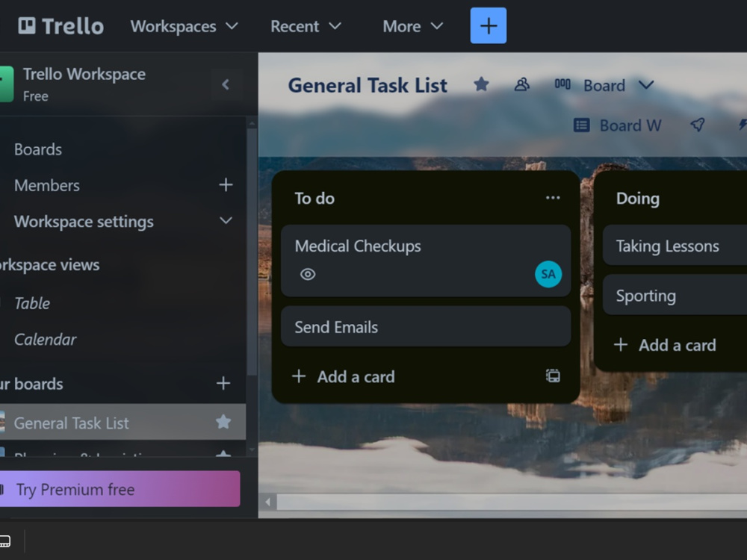Open Members in the sidebar

(x=46, y=185)
